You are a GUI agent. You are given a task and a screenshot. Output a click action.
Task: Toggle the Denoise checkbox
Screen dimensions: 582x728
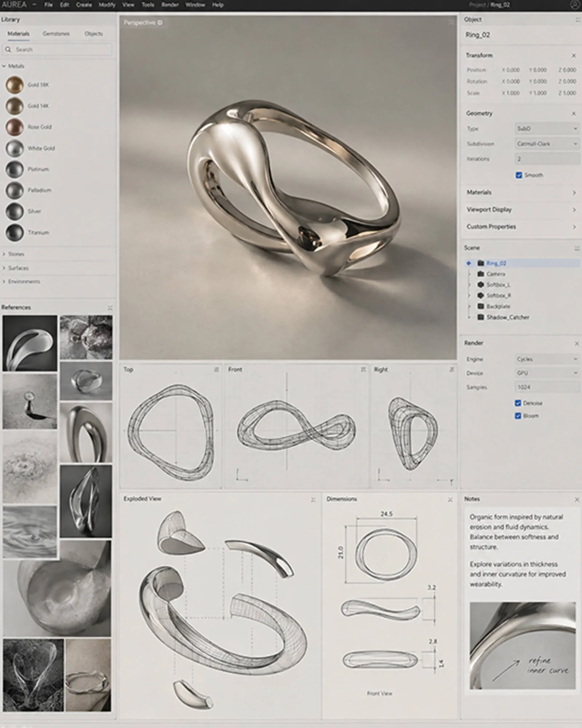[x=518, y=403]
